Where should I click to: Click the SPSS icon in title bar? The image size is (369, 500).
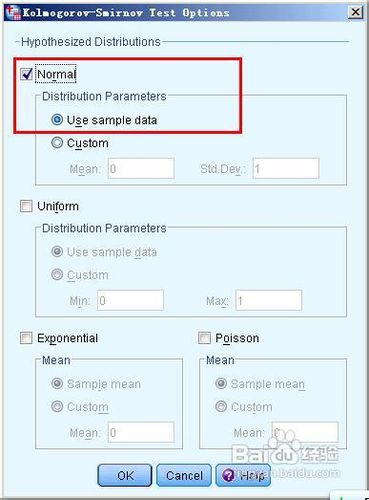pos(13,13)
